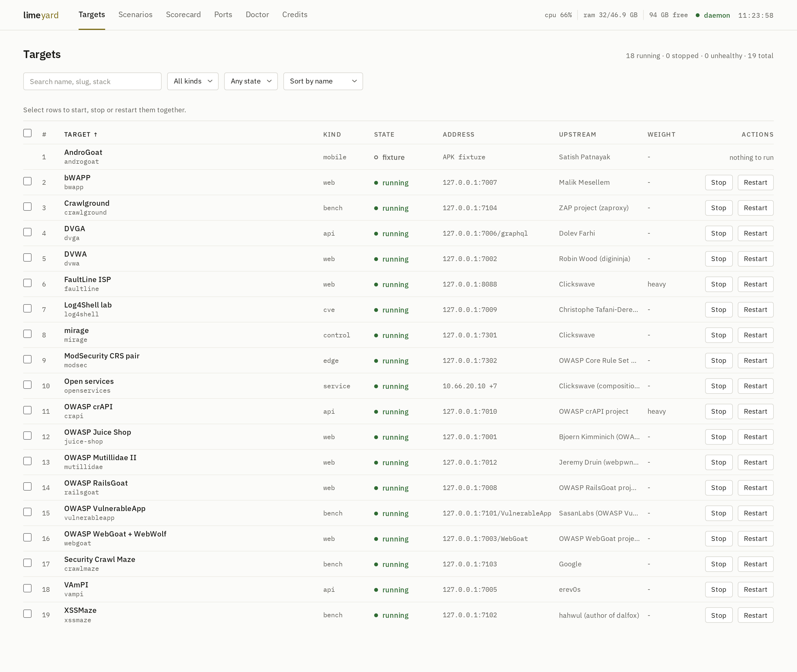797x672 pixels.
Task: Open the limeyard logo home link
Action: coord(41,15)
